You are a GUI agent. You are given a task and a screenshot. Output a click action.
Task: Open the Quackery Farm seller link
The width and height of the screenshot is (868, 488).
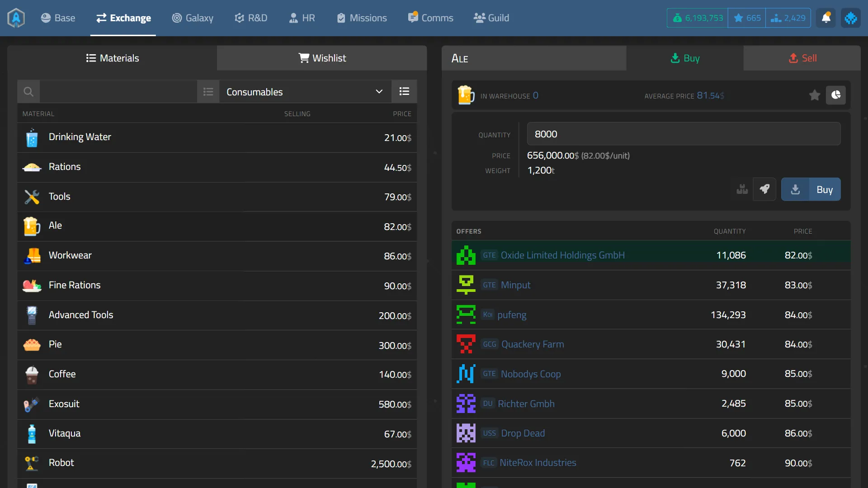[x=533, y=344]
